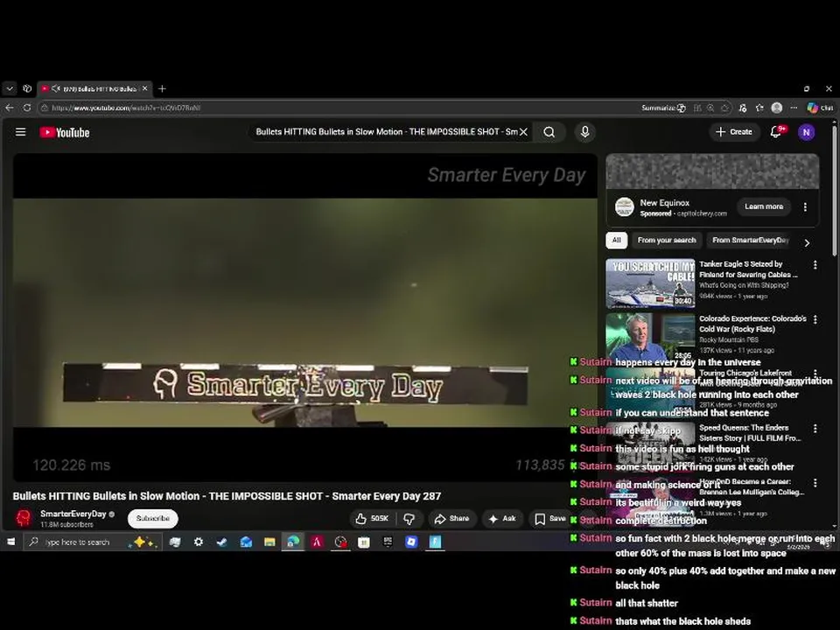The width and height of the screenshot is (840, 630).
Task: Open File Explorer from the taskbar
Action: (269, 542)
